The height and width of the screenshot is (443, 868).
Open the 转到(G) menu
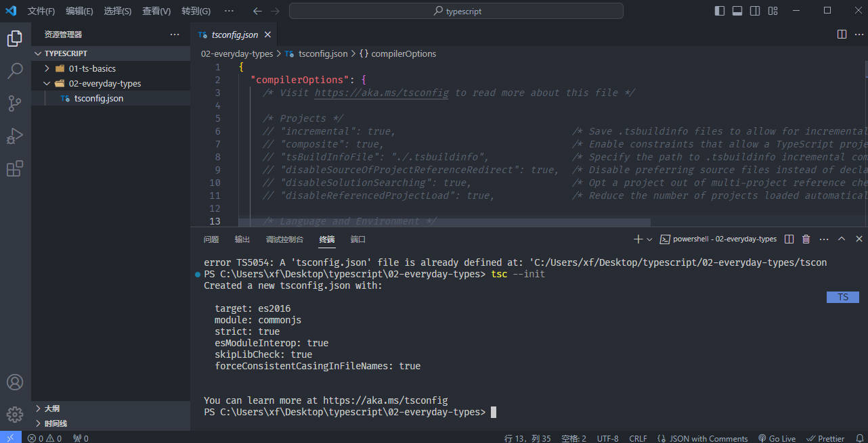pos(196,11)
